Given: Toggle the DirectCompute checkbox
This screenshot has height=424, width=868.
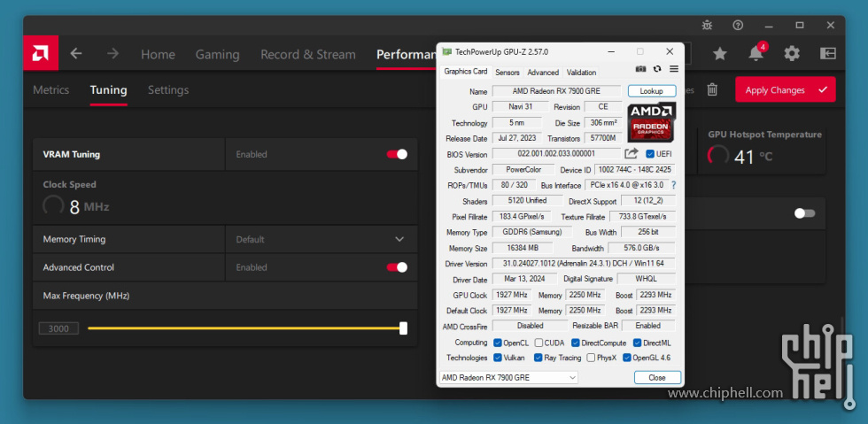Looking at the screenshot, I should point(575,343).
